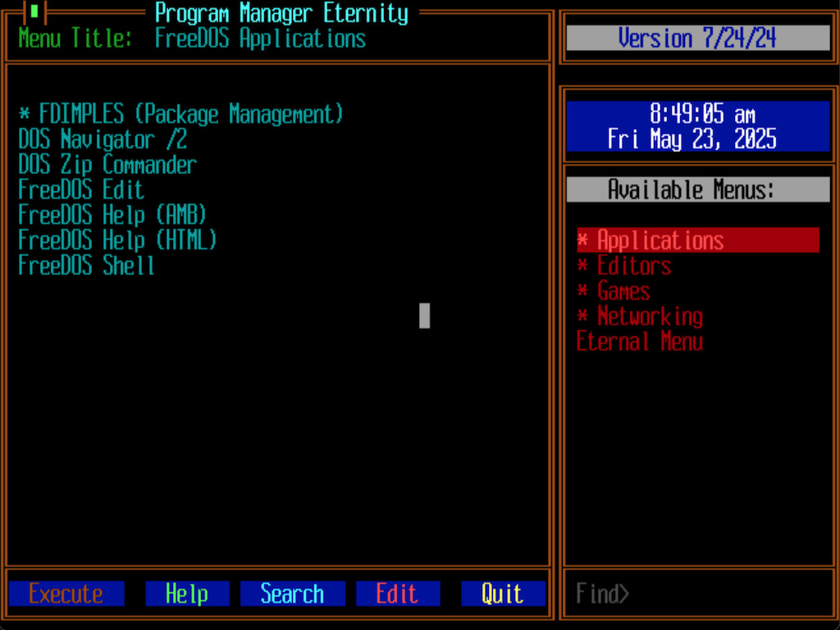Open the Networking menu
Viewport: 840px width, 630px height.
[649, 317]
